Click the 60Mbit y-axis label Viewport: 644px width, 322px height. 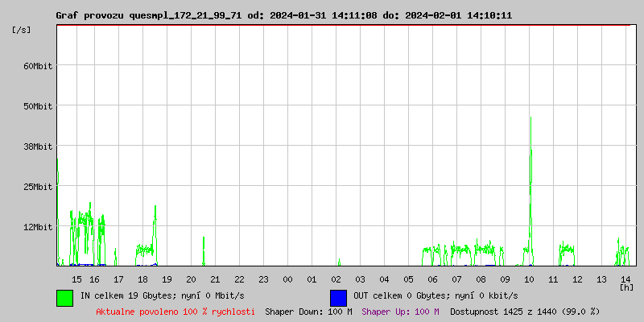pyautogui.click(x=38, y=66)
